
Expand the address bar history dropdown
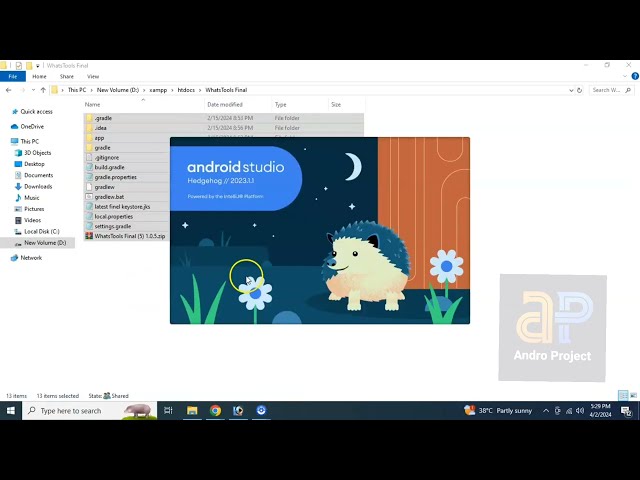click(571, 90)
